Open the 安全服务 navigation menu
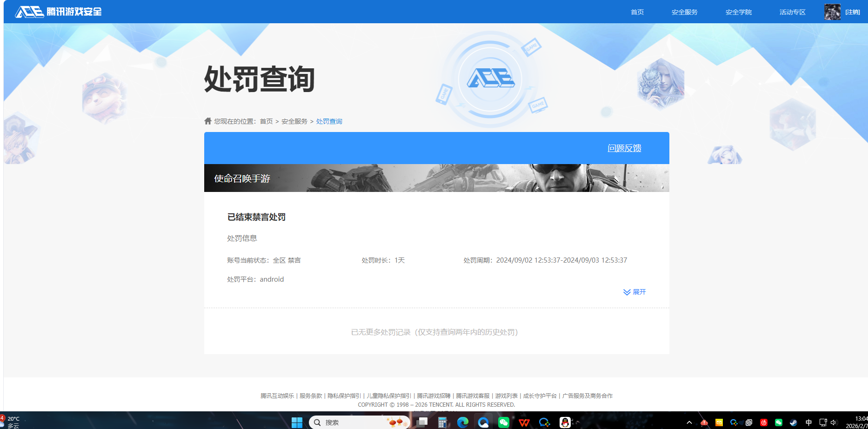868x429 pixels. tap(684, 12)
